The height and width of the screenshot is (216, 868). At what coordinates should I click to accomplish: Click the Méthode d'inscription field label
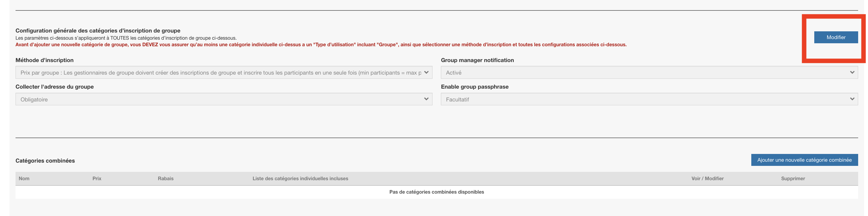coord(44,60)
